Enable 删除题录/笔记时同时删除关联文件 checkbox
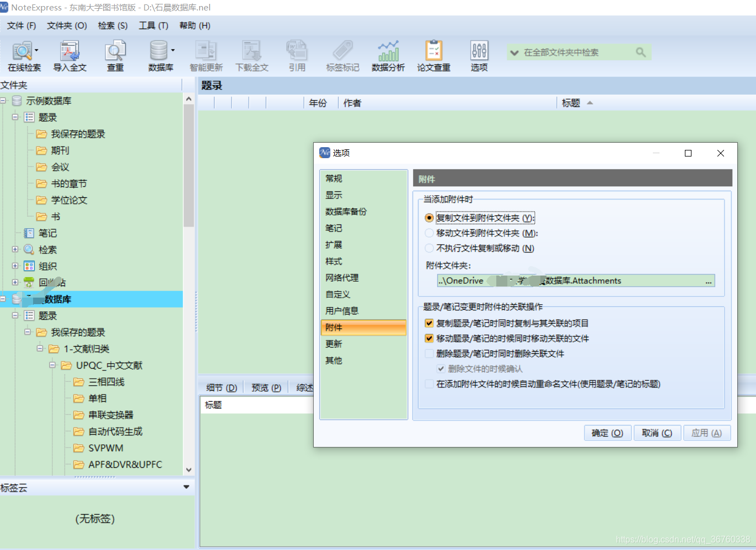Image resolution: width=756 pixels, height=550 pixels. (x=429, y=353)
